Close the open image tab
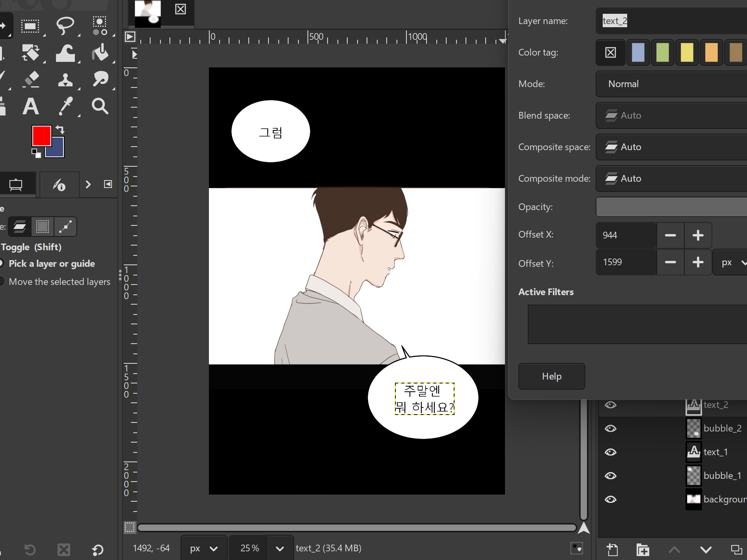 tap(181, 9)
